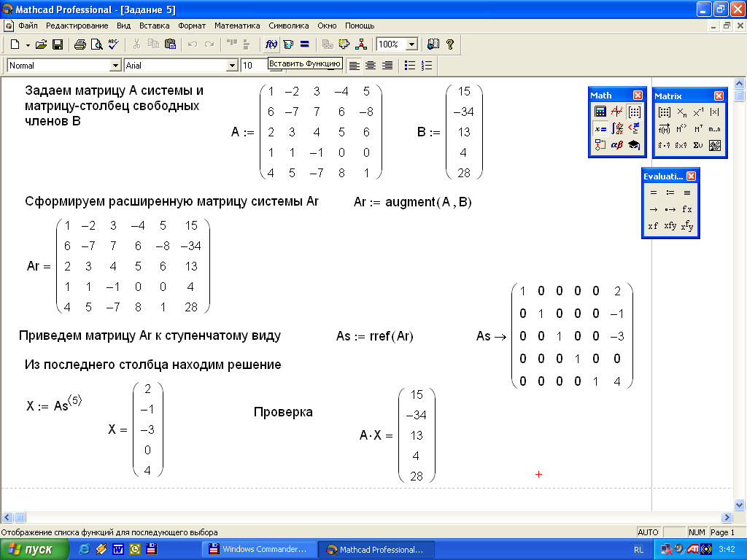Print the worksheet using the printer icon
This screenshot has height=560, width=747.
pos(80,44)
